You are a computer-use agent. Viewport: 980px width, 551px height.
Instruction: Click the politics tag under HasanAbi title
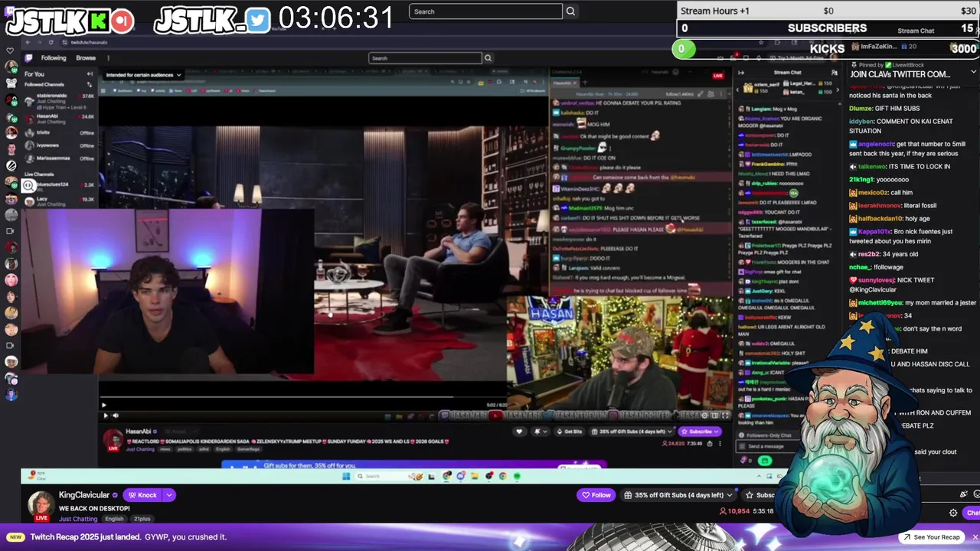click(x=184, y=449)
